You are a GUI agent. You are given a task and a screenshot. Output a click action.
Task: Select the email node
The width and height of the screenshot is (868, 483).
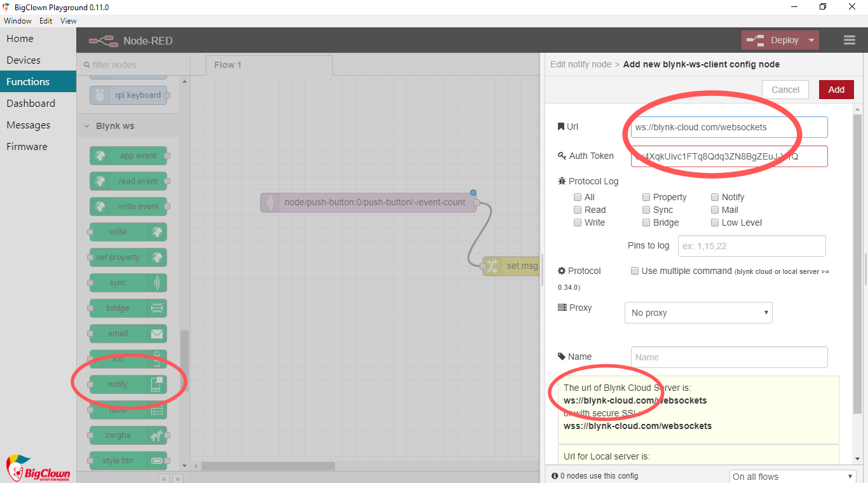point(128,334)
